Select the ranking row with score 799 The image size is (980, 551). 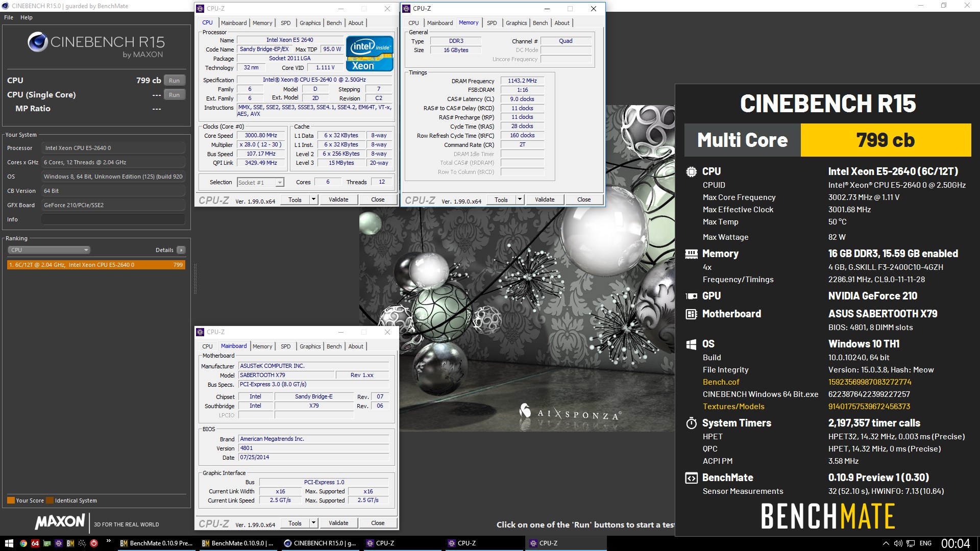coord(96,265)
